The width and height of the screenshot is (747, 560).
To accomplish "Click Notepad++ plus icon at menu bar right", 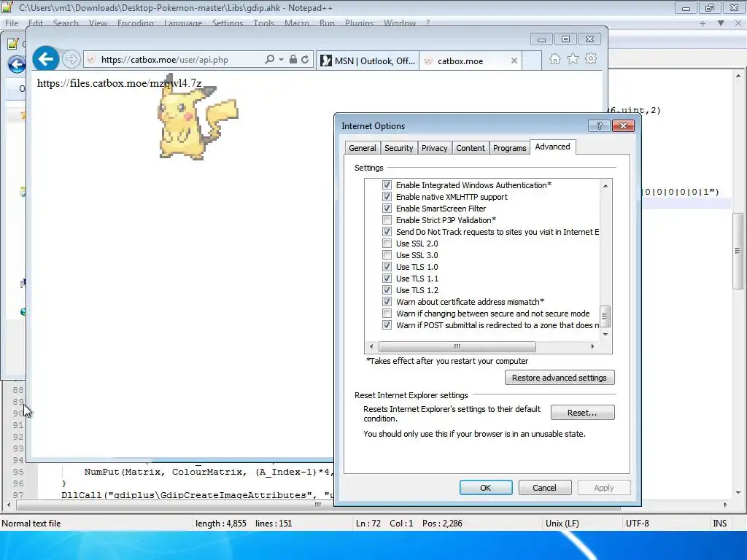I will pyautogui.click(x=703, y=23).
